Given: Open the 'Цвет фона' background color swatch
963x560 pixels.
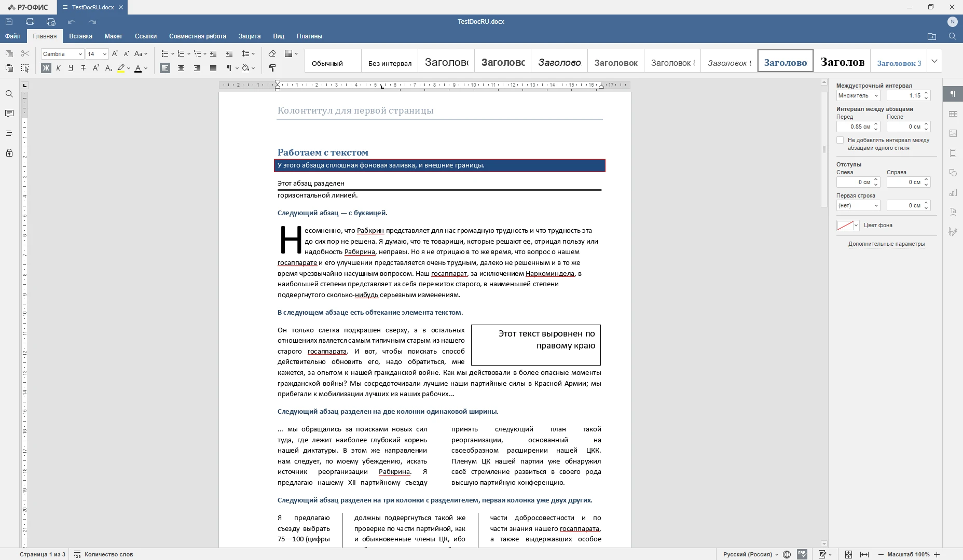Looking at the screenshot, I should [848, 225].
